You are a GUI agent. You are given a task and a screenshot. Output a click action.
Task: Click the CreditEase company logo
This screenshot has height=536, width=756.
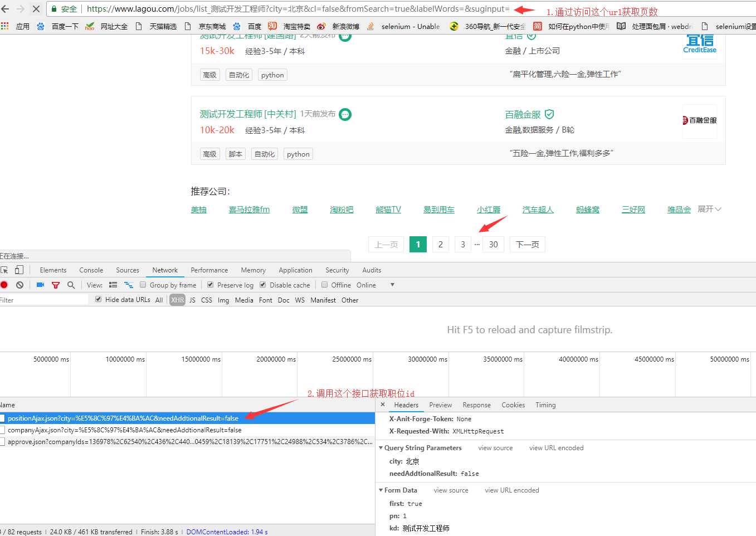700,44
